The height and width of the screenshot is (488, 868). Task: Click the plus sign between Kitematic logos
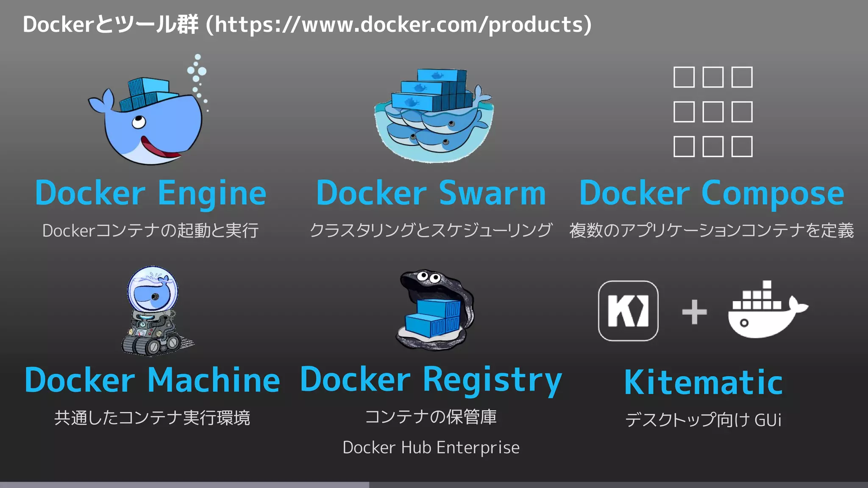(694, 312)
